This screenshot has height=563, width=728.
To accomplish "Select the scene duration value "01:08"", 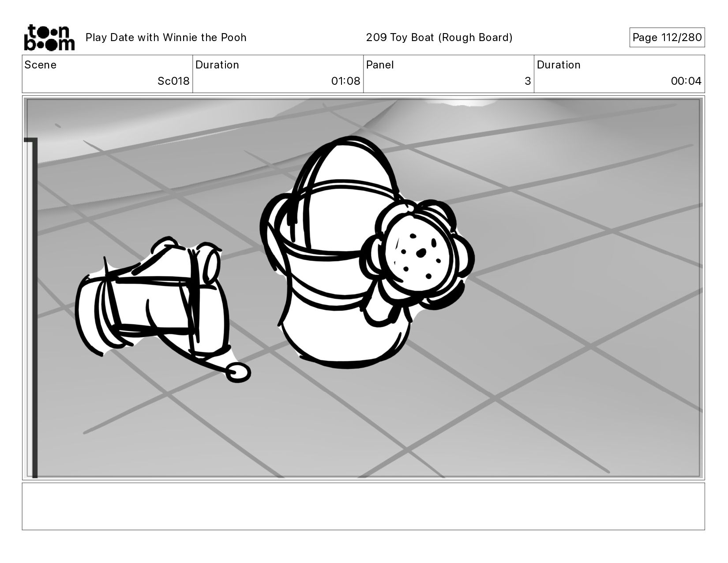I will pos(346,81).
